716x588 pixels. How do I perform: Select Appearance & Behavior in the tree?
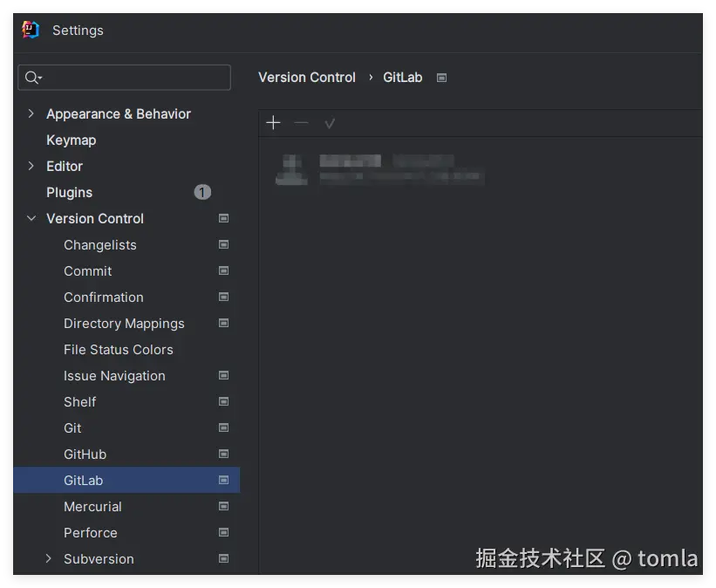[119, 113]
